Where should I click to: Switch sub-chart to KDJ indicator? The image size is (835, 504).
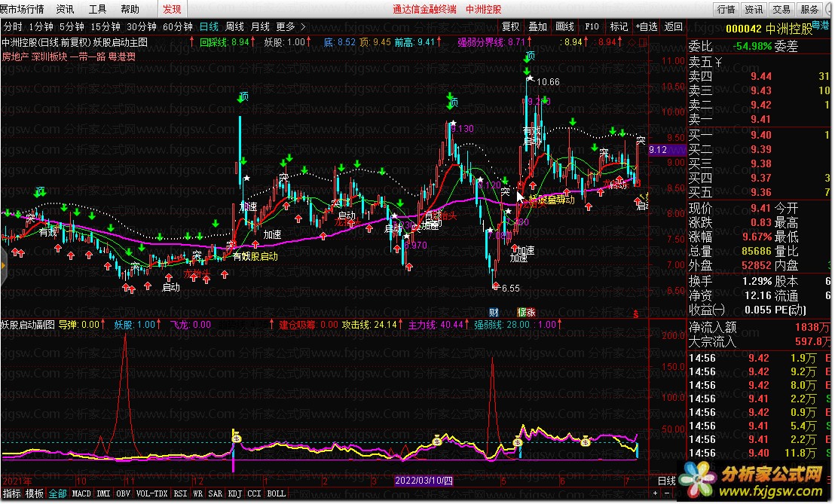point(235,494)
